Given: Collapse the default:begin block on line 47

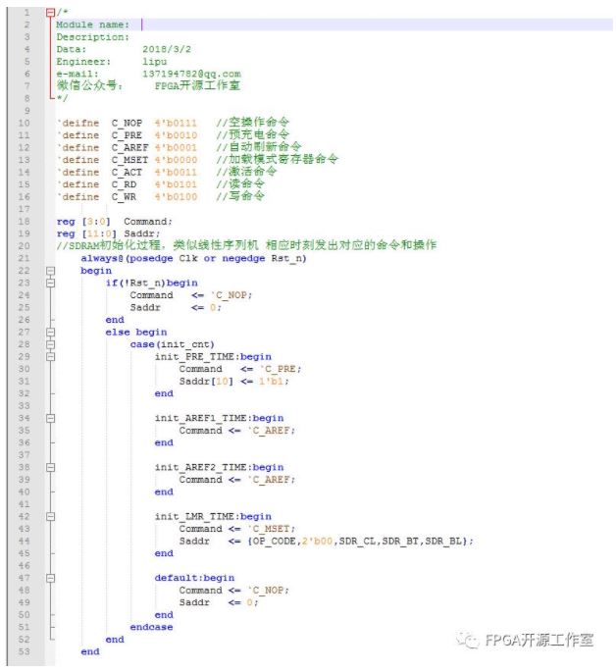Looking at the screenshot, I should pyautogui.click(x=51, y=578).
